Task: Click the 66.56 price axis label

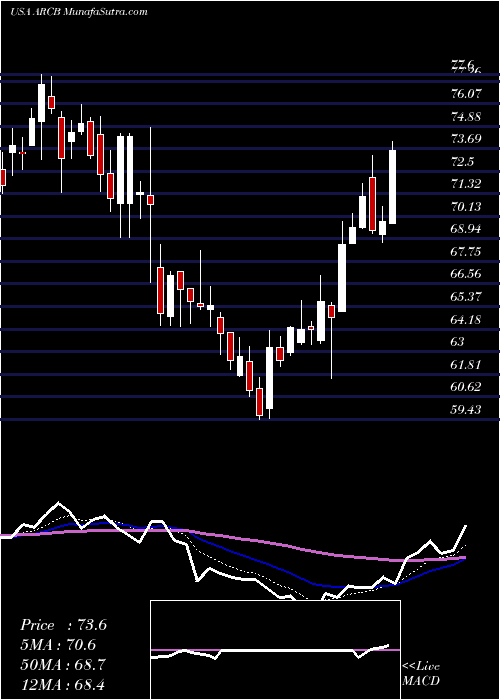Action: 466,274
